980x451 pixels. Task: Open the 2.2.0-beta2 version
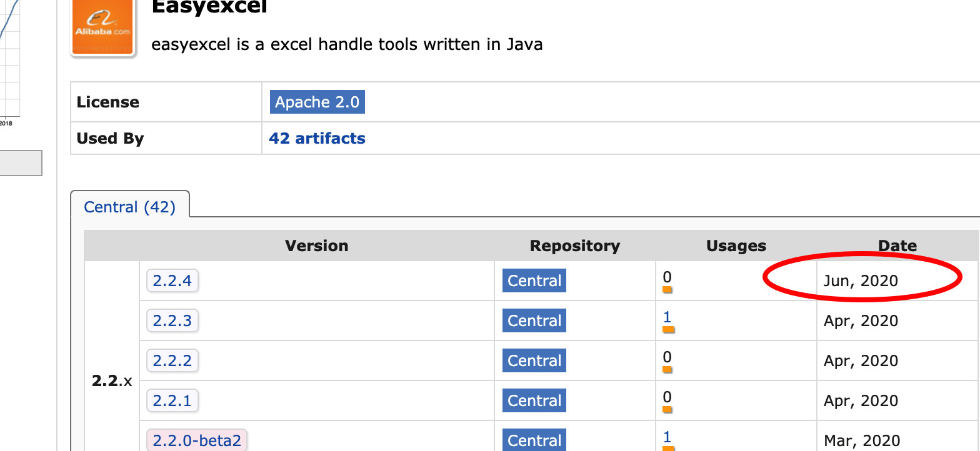(x=197, y=440)
